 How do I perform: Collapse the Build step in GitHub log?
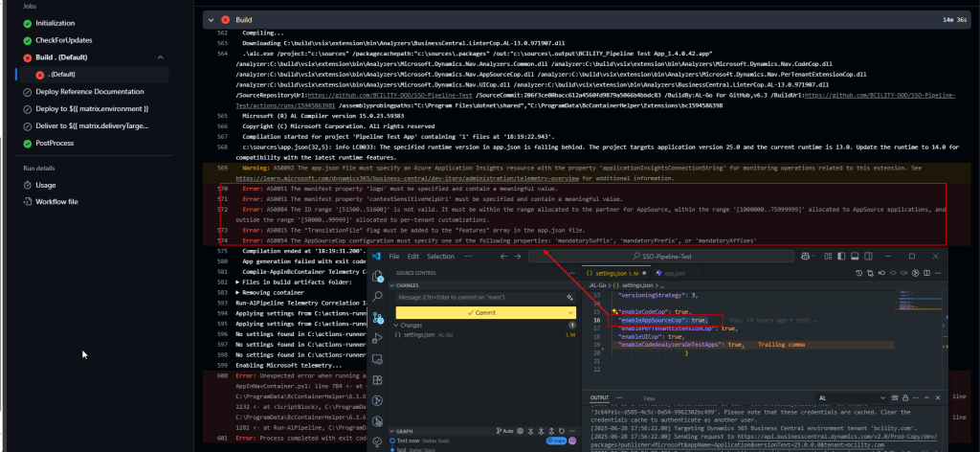pos(210,20)
